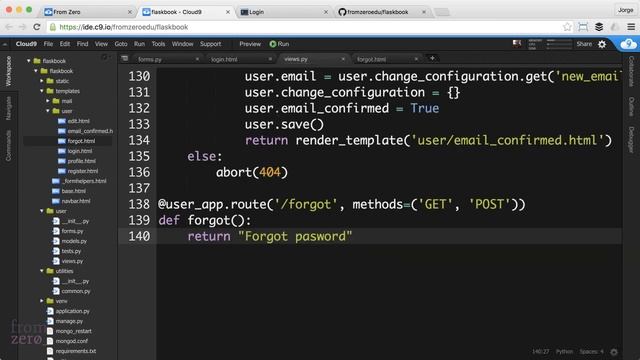Click the green Run button
This screenshot has height=360, width=640.
pyautogui.click(x=279, y=44)
